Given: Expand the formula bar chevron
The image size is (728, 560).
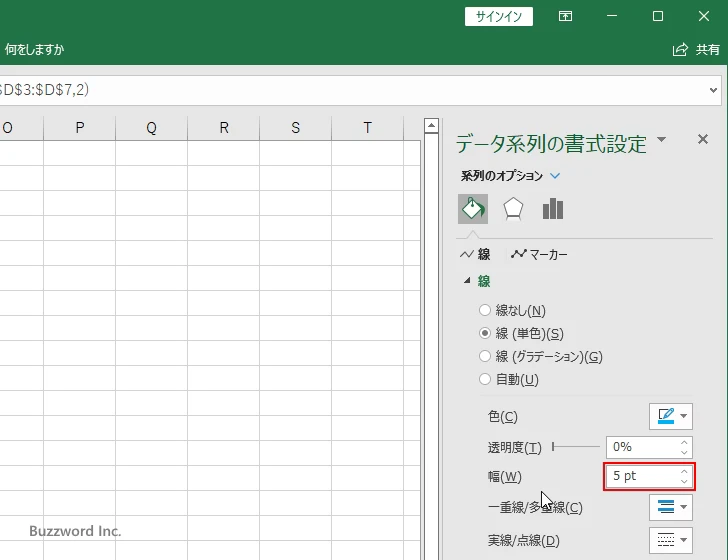Looking at the screenshot, I should 713,90.
